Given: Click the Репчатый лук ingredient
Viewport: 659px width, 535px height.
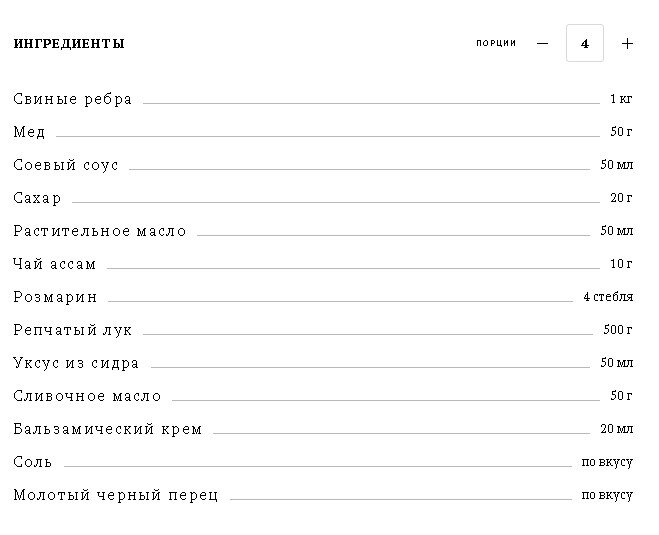Looking at the screenshot, I should point(73,330).
